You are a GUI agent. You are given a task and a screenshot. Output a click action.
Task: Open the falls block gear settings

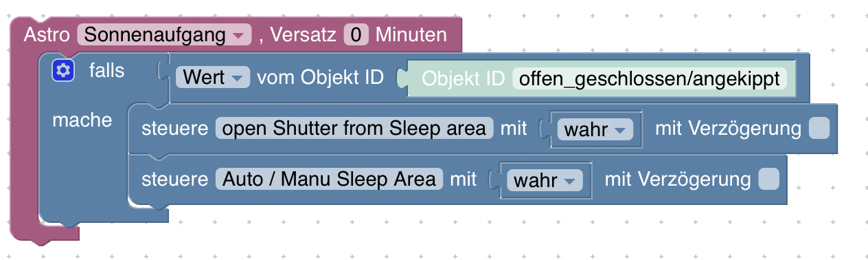coord(63,70)
